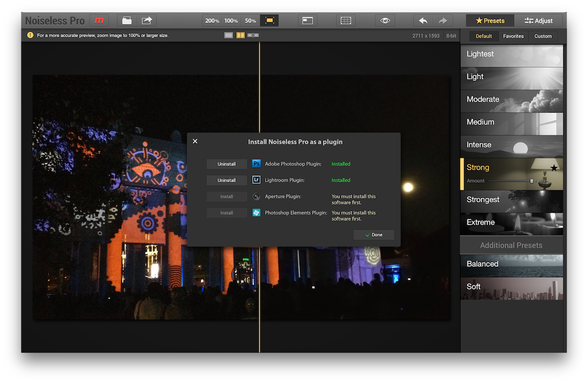
Task: Click the undo arrow
Action: coord(423,21)
